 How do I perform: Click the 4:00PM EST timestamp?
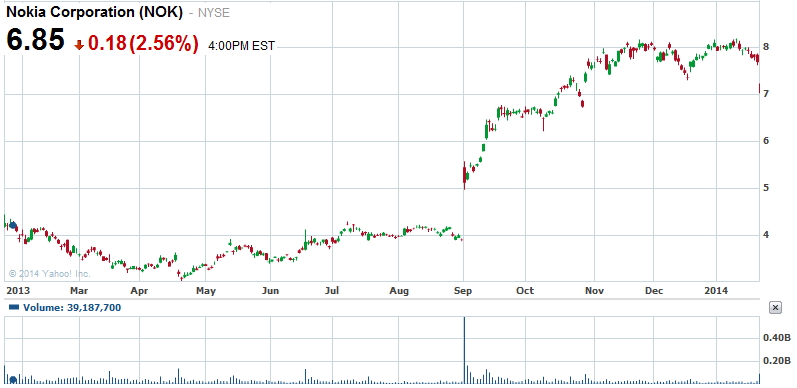point(241,46)
